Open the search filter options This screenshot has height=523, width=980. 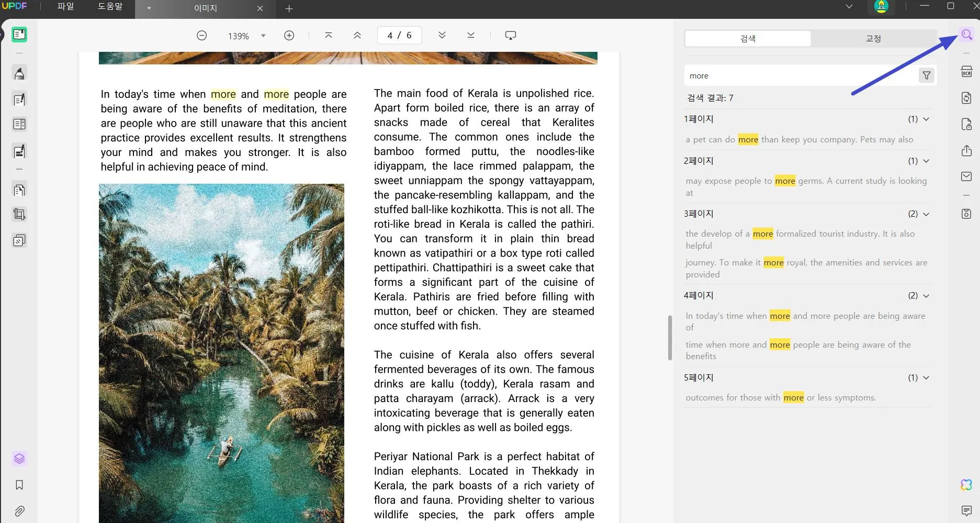coord(927,76)
